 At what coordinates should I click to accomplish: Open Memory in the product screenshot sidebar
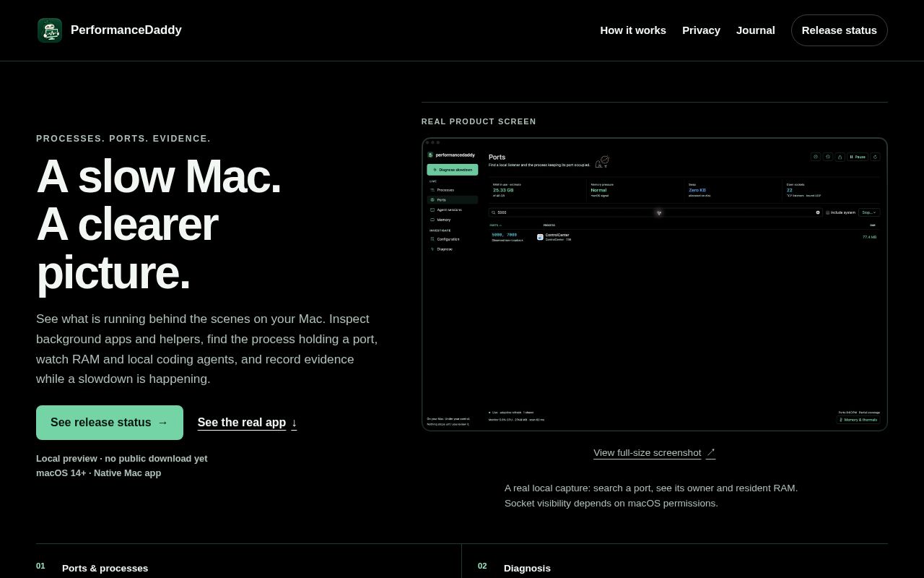click(x=453, y=220)
